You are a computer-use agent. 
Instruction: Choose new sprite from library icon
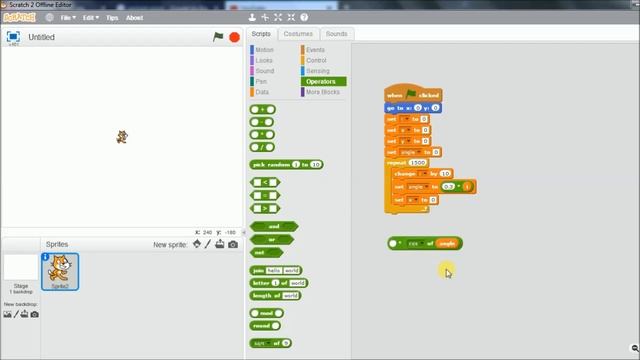point(197,244)
